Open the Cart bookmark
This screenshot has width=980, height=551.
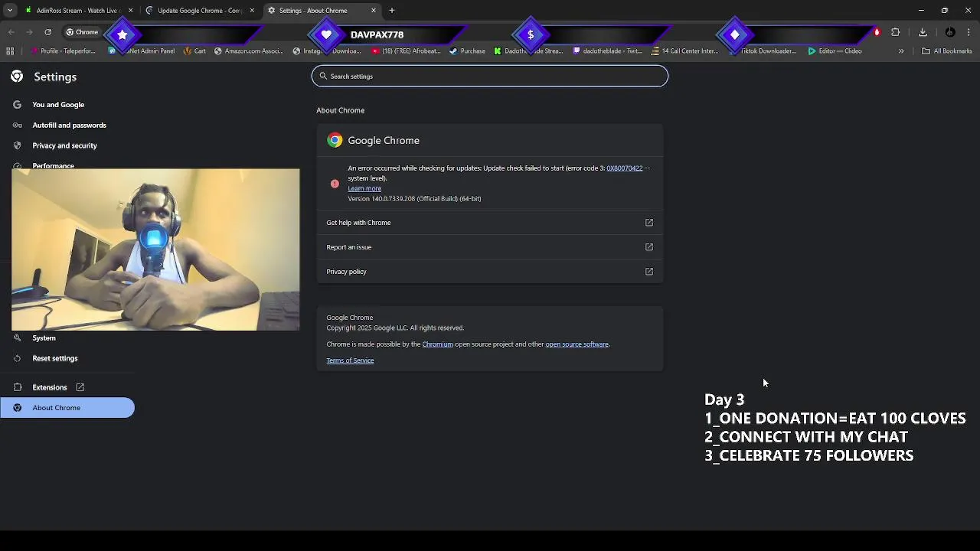click(194, 51)
